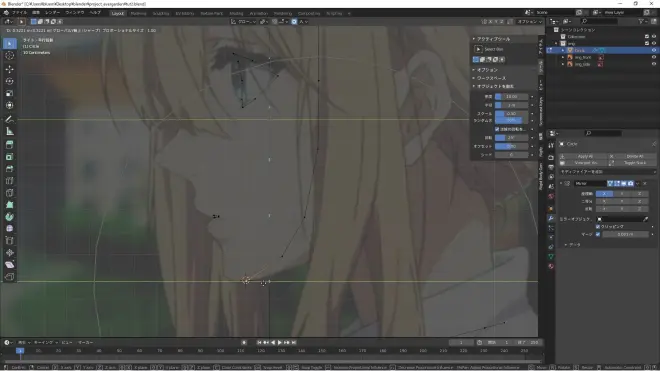This screenshot has height=371, width=660.
Task: Open the Render properties tab
Action: click(x=551, y=157)
